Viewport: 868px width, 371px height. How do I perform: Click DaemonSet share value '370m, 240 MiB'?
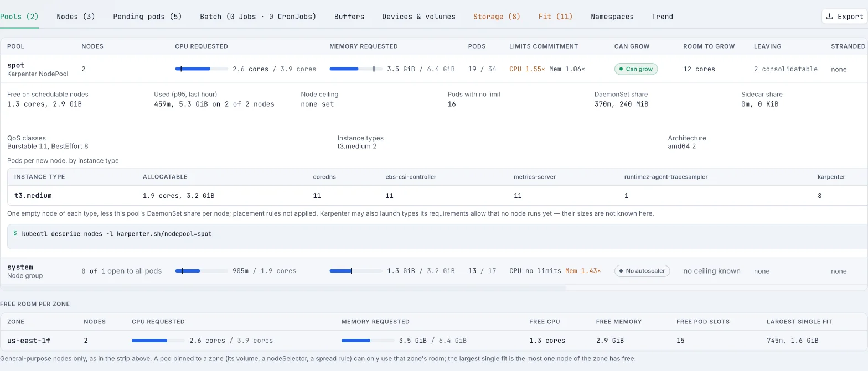pos(621,104)
